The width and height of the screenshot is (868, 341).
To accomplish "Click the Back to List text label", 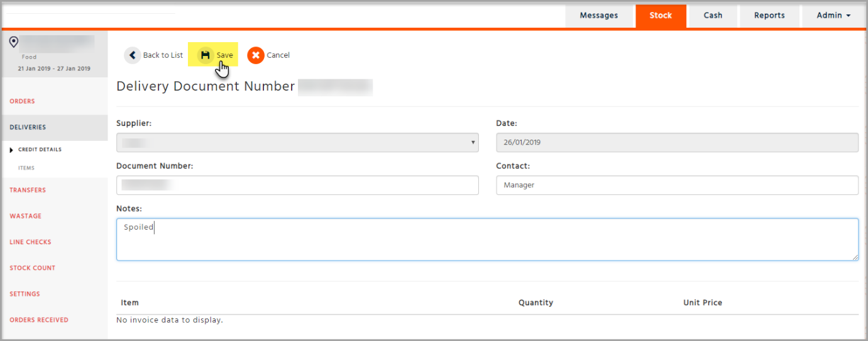I will [163, 55].
